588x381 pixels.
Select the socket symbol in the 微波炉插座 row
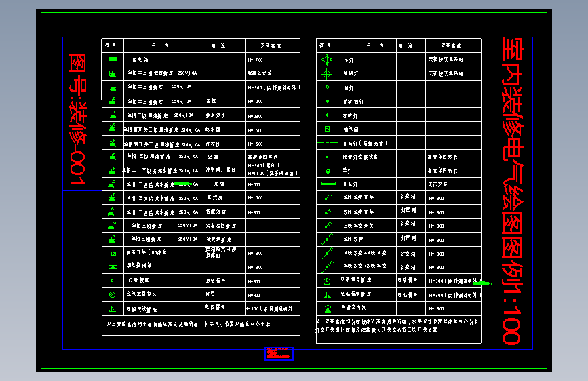click(x=112, y=239)
